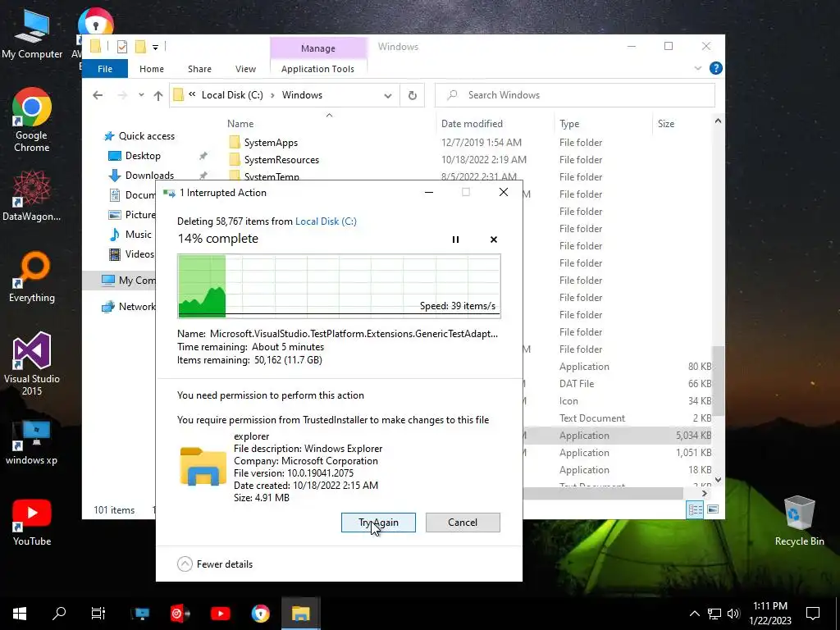The image size is (840, 630).
Task: Open the Application Tools tab
Action: pos(317,69)
